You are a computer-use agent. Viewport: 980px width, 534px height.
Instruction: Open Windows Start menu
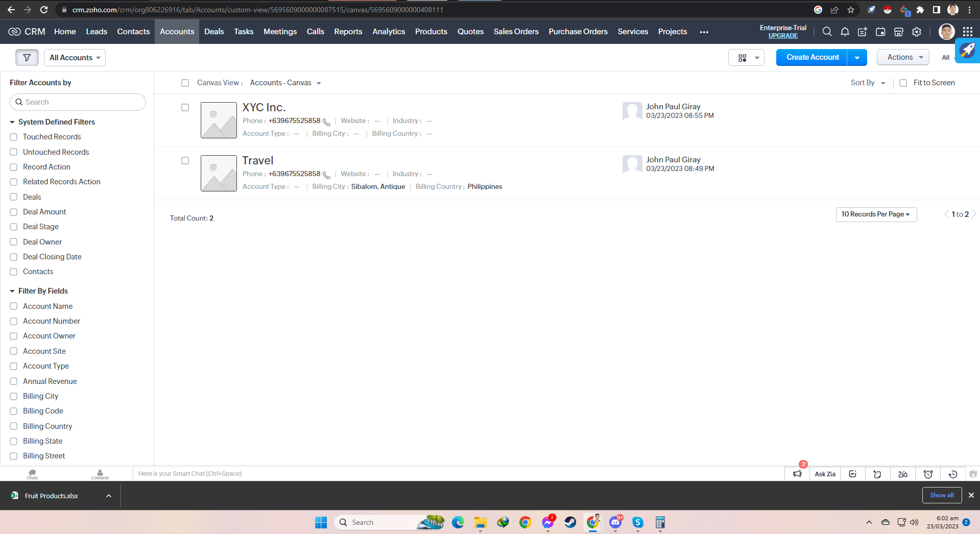321,522
